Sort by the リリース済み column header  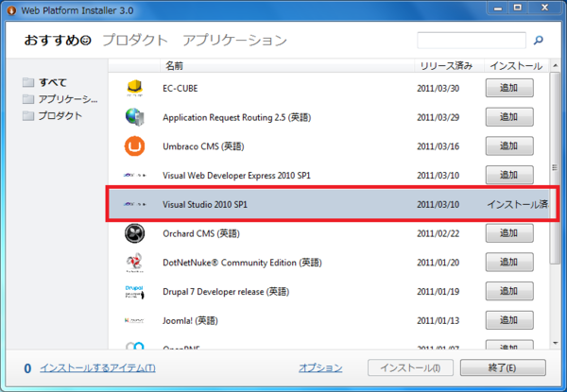449,66
